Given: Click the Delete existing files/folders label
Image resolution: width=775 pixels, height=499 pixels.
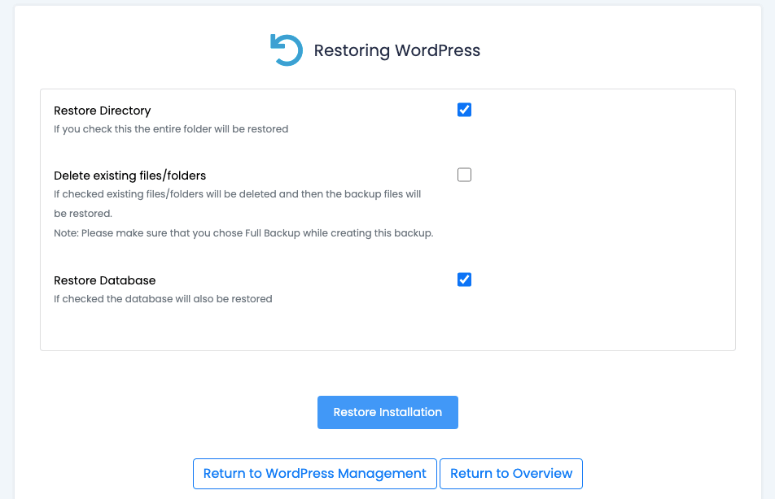Looking at the screenshot, I should pyautogui.click(x=130, y=176).
